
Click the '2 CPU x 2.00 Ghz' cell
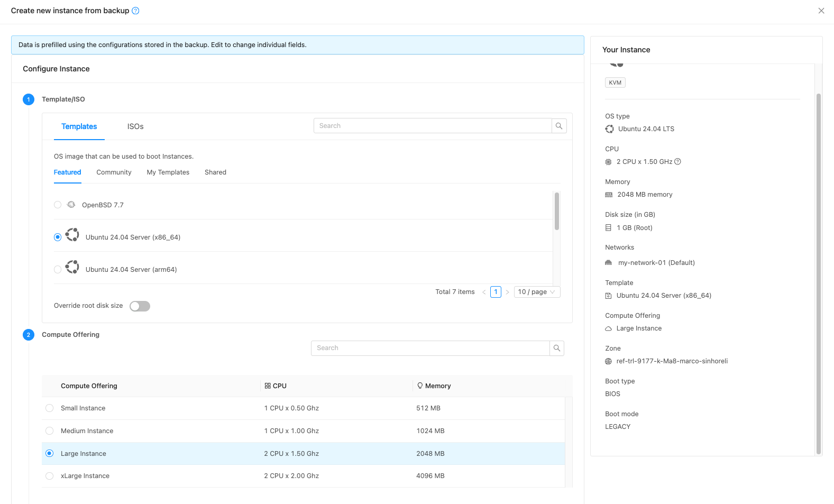[x=291, y=476]
